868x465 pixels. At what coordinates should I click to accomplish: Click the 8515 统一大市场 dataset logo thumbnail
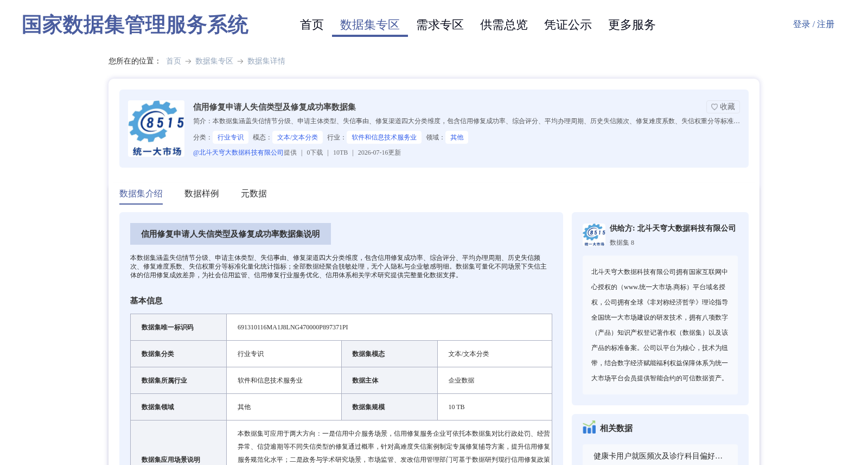[156, 129]
